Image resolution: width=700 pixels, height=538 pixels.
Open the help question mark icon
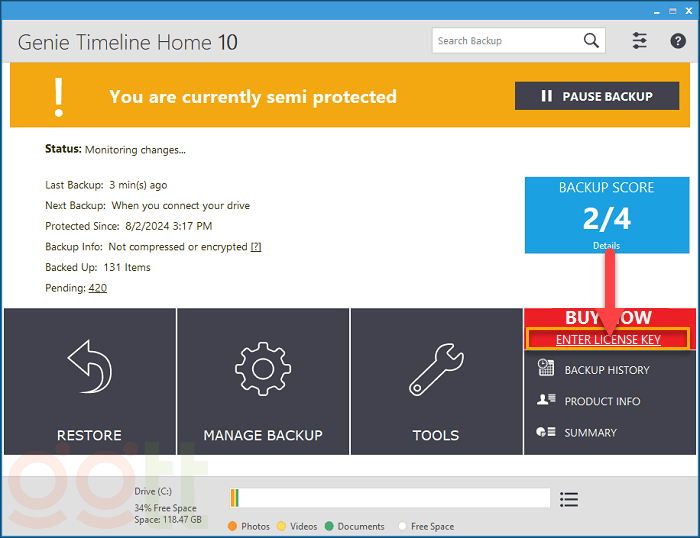point(678,41)
